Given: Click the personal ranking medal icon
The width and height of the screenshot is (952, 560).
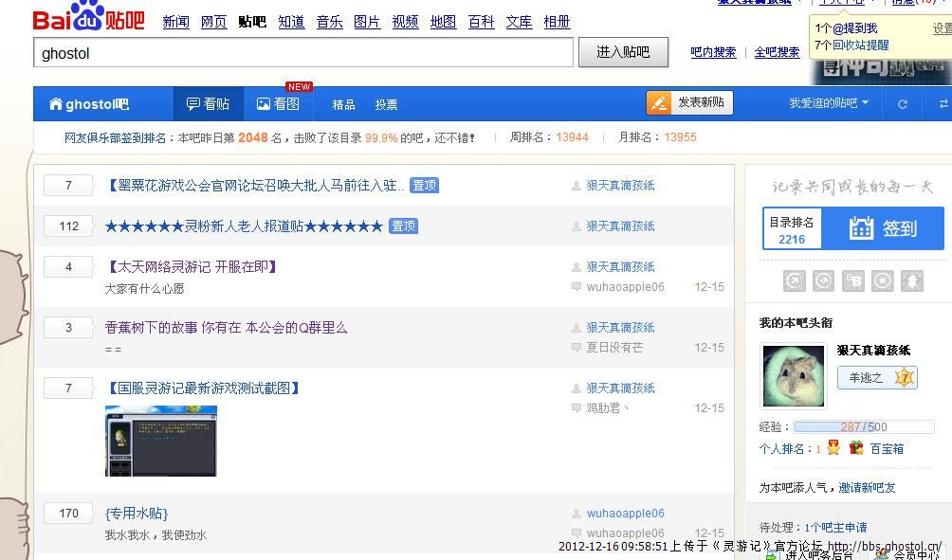Looking at the screenshot, I should click(833, 448).
